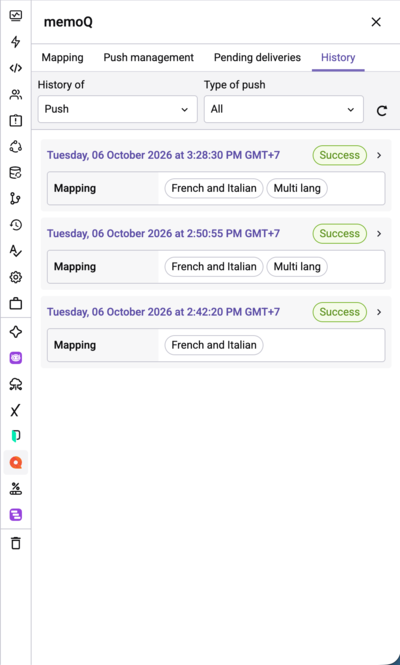The height and width of the screenshot is (665, 400).
Task: Click the "Type of push" field label
Action: 235,85
